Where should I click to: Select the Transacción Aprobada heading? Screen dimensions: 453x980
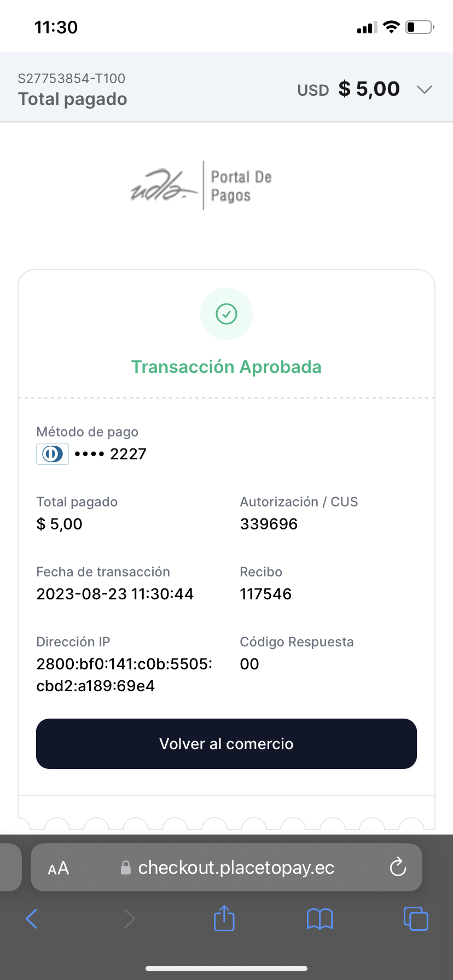pos(226,367)
